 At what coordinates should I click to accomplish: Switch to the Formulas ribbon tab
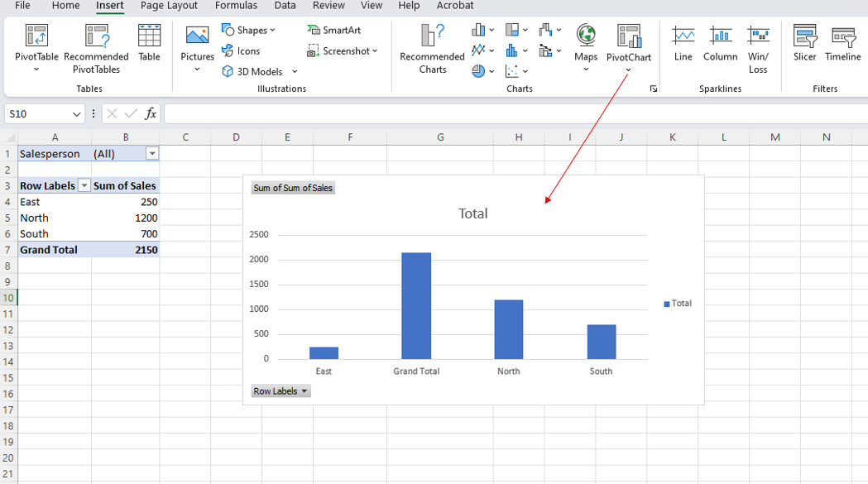(236, 6)
